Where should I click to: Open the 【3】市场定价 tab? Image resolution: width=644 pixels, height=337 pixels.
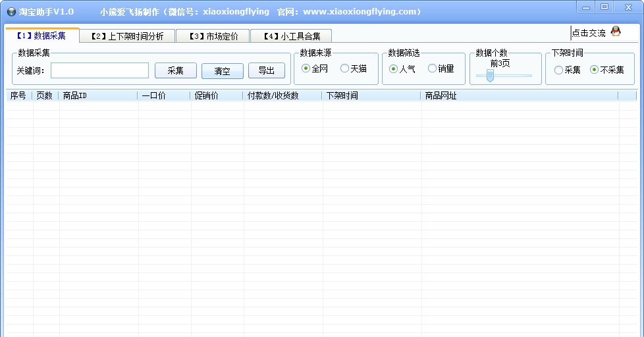click(x=213, y=36)
